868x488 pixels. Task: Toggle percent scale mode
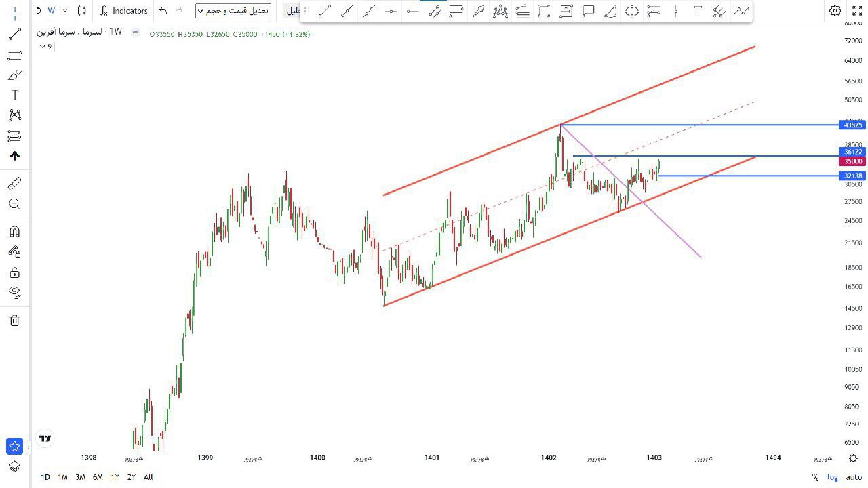click(x=815, y=477)
